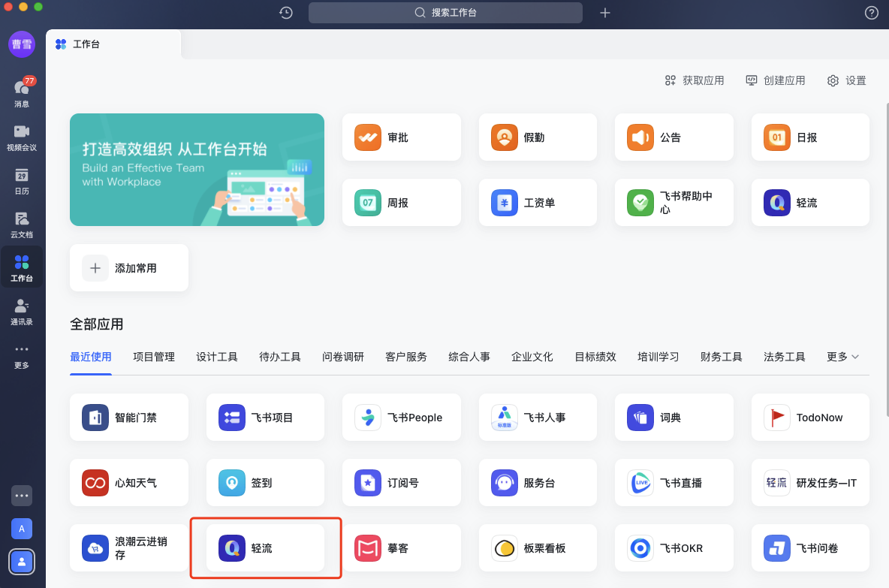Open the 心知天气 weather app
Screen dimensions: 889x588
coord(129,483)
